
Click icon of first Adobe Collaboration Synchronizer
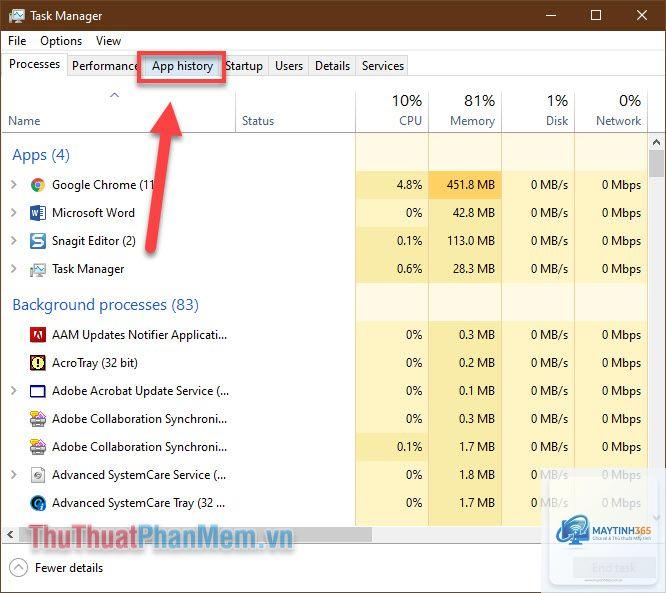click(38, 419)
